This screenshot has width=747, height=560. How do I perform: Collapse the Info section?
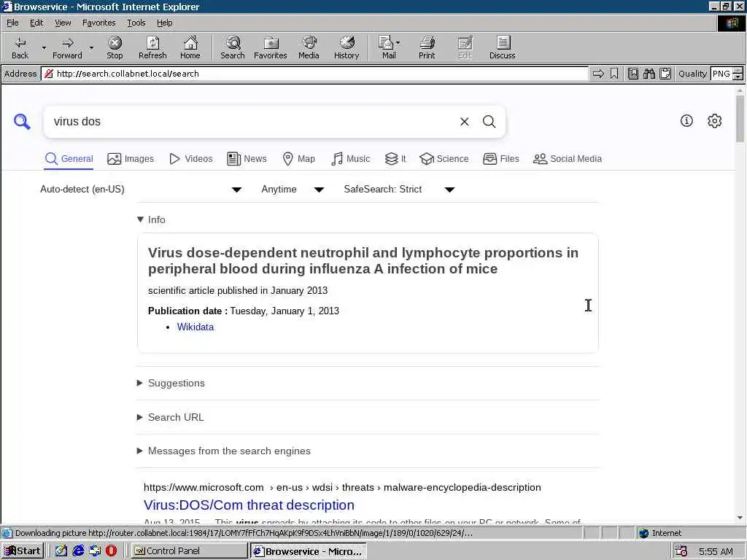tap(151, 219)
